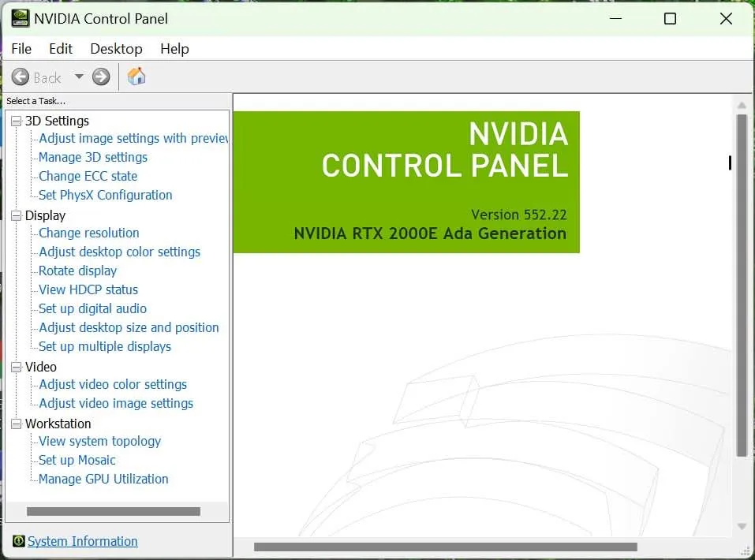This screenshot has width=755, height=560.
Task: Open Adjust desktop size and position
Action: tap(129, 327)
